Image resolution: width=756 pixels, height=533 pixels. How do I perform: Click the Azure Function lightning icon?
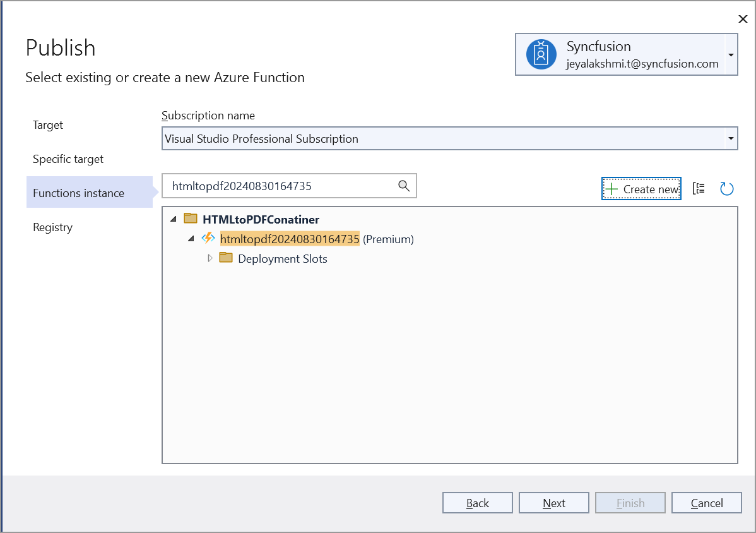[208, 239]
